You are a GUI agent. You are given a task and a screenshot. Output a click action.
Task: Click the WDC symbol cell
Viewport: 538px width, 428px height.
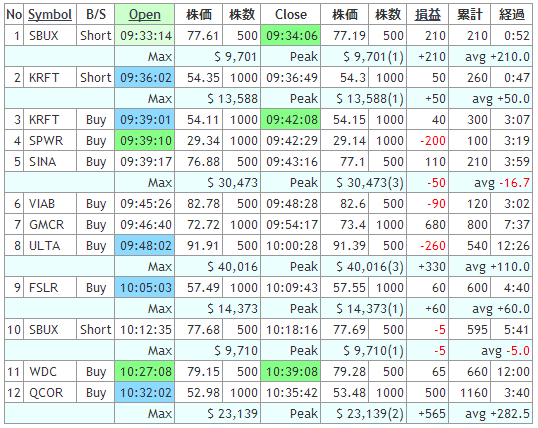(50, 372)
